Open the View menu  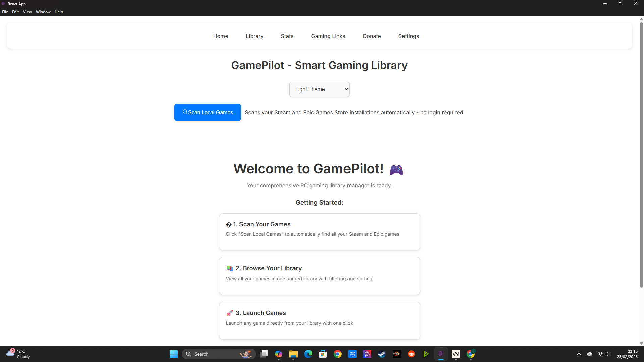[x=27, y=12]
